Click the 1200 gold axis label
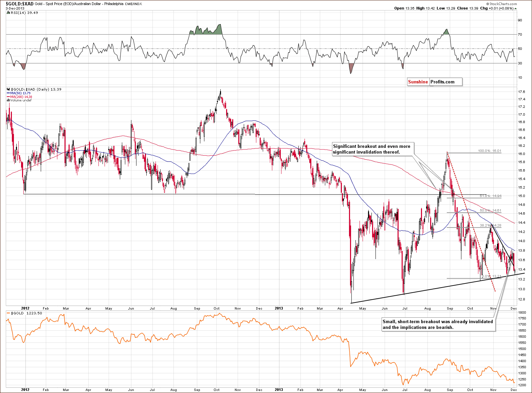The width and height of the screenshot is (532, 393). click(522, 386)
